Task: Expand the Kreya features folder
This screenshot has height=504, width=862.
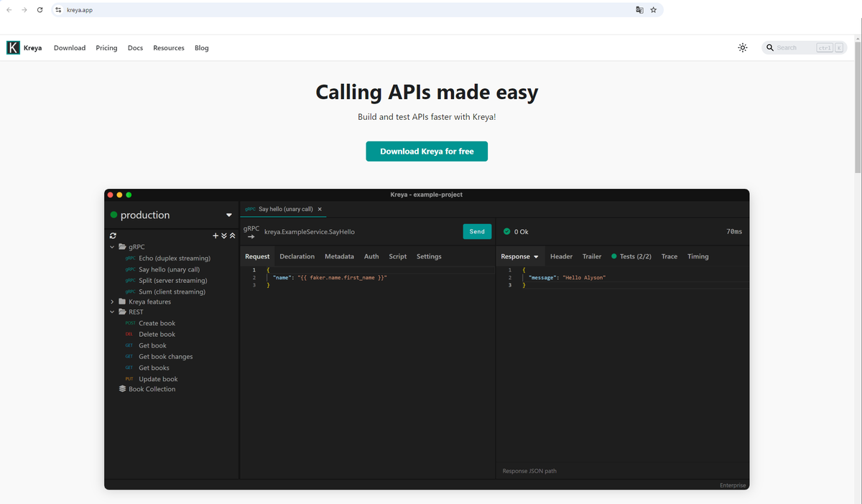Action: coord(112,302)
